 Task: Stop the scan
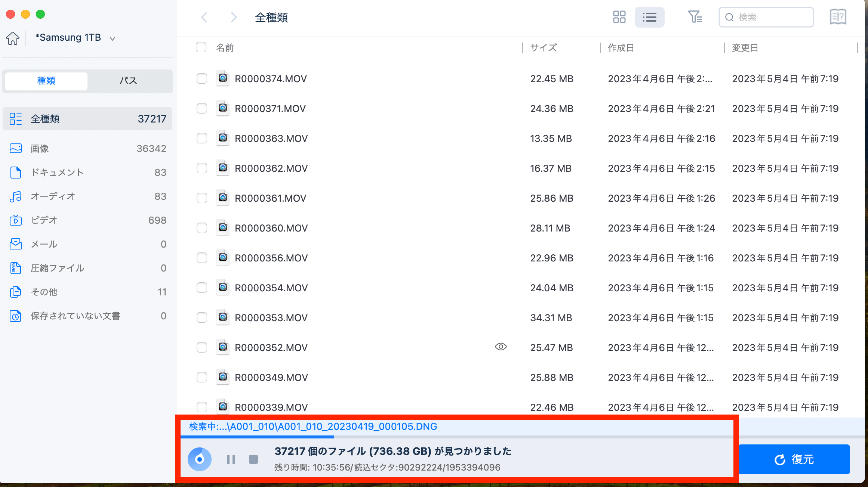(253, 459)
